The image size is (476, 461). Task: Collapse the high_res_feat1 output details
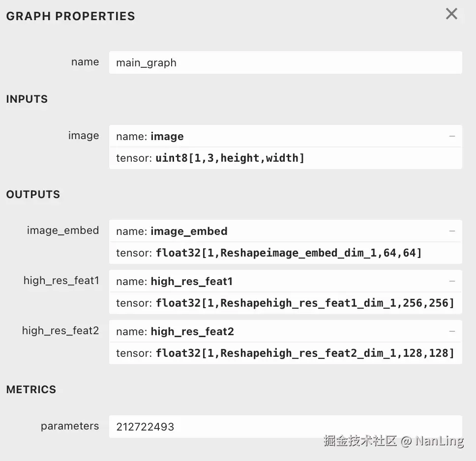coord(452,281)
